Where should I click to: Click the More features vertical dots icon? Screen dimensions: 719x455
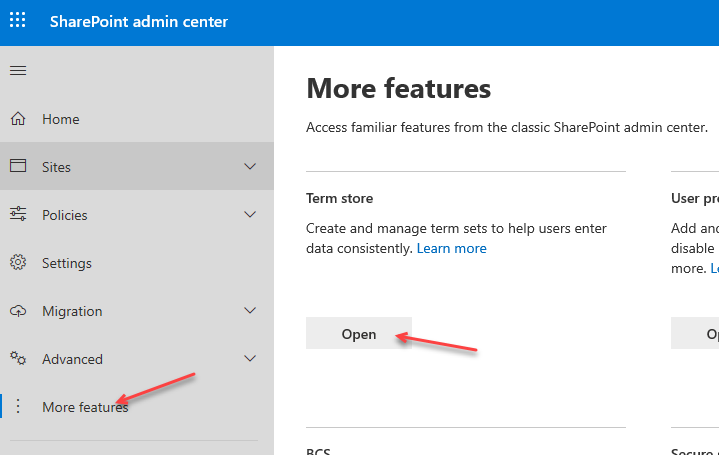point(18,407)
